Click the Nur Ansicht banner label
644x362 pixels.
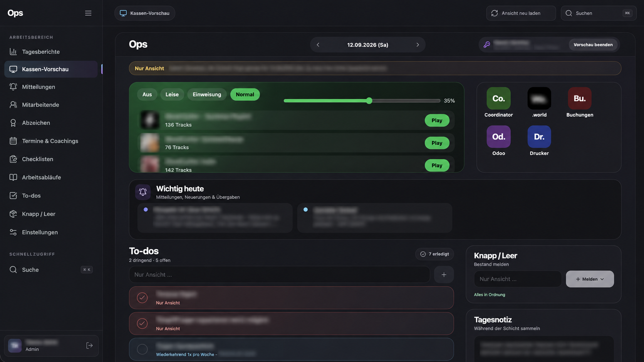pos(149,68)
